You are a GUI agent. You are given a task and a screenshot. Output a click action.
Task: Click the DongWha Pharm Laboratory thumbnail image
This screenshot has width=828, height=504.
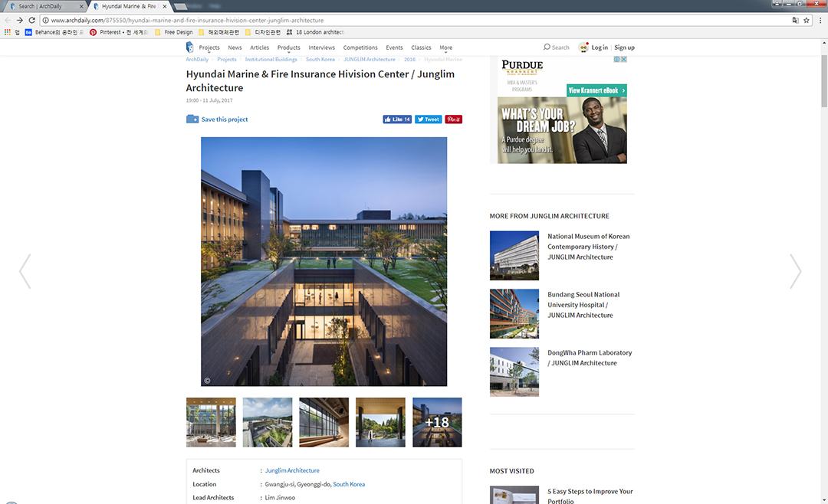[514, 371]
